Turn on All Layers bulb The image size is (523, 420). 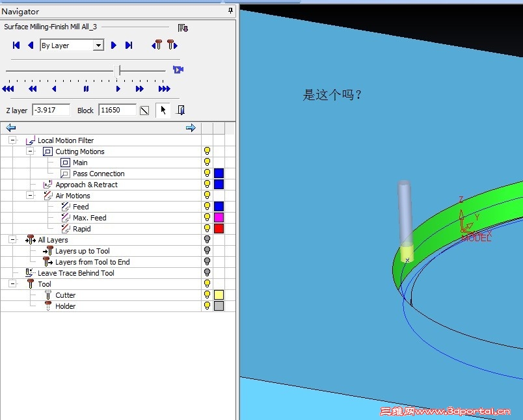point(207,239)
